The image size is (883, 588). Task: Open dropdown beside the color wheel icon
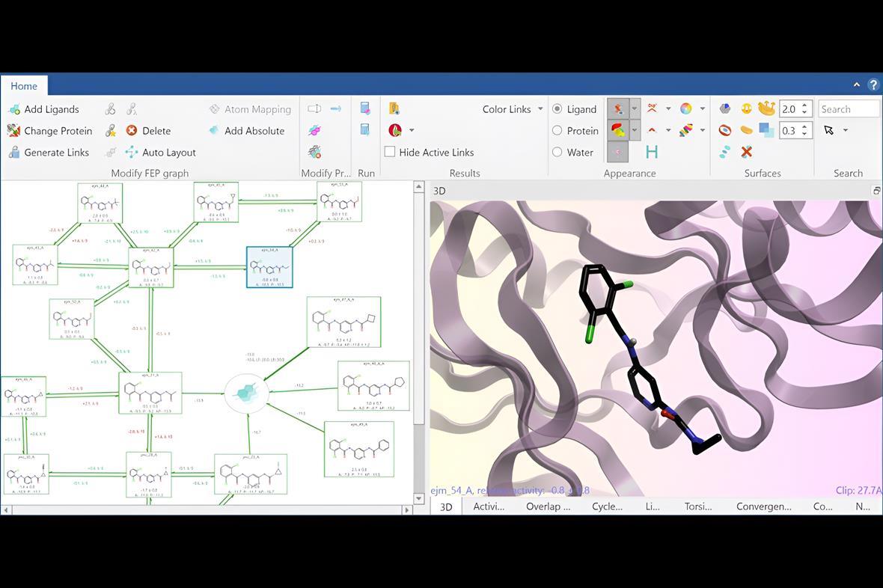point(702,108)
